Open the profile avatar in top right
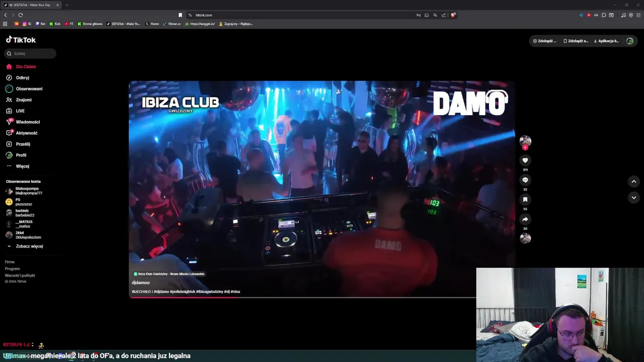Image resolution: width=644 pixels, height=362 pixels. click(x=630, y=41)
